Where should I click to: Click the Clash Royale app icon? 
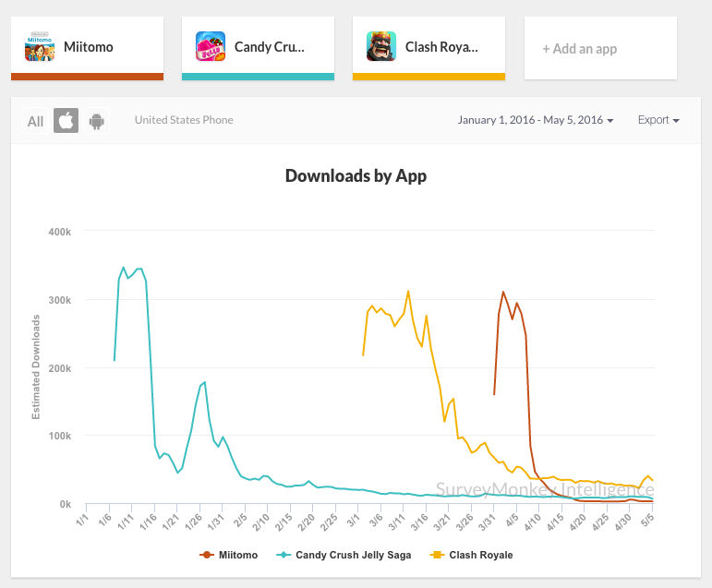(381, 46)
